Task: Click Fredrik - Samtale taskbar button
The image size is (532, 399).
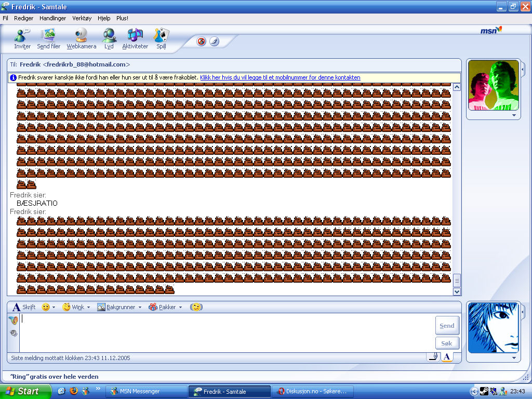Action: pos(229,391)
